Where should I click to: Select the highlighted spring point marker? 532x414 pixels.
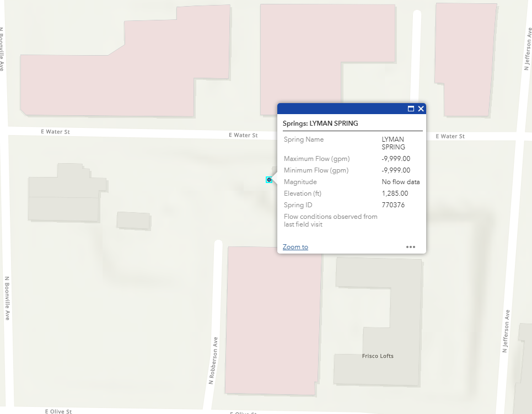pos(269,180)
